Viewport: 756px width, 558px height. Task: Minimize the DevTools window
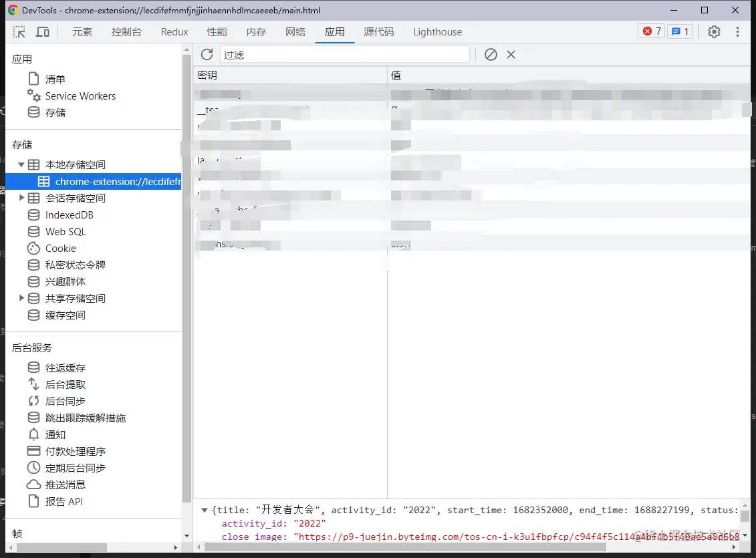click(x=674, y=10)
